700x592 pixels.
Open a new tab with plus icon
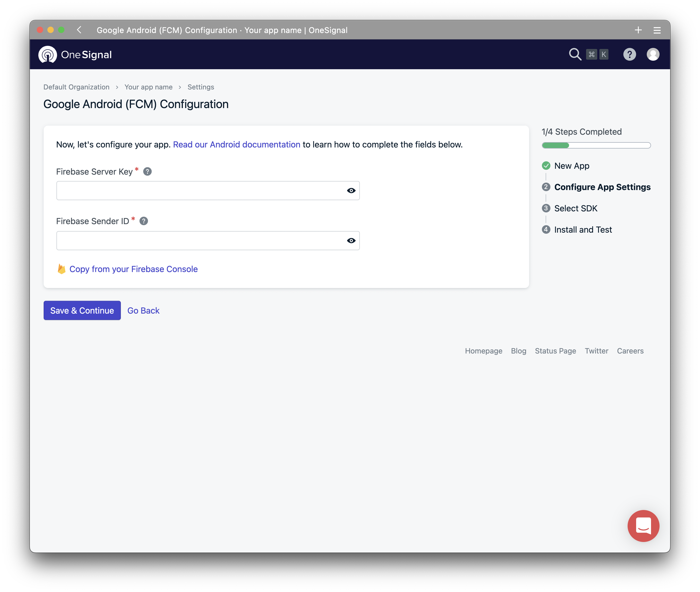pos(638,30)
